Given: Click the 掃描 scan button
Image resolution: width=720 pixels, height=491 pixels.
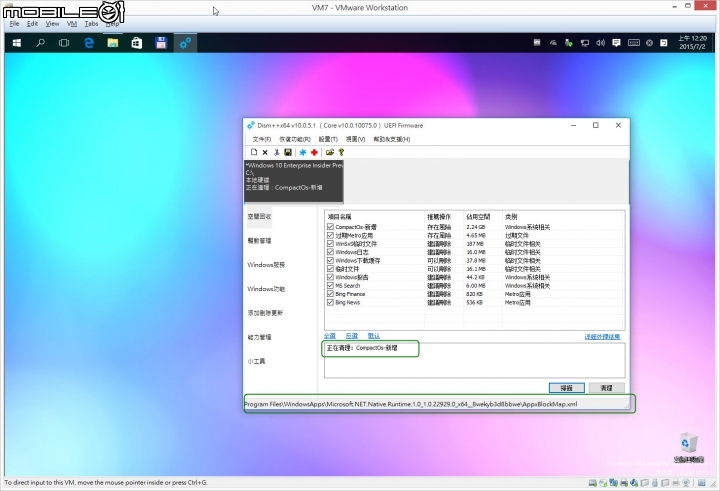Looking at the screenshot, I should point(567,388).
